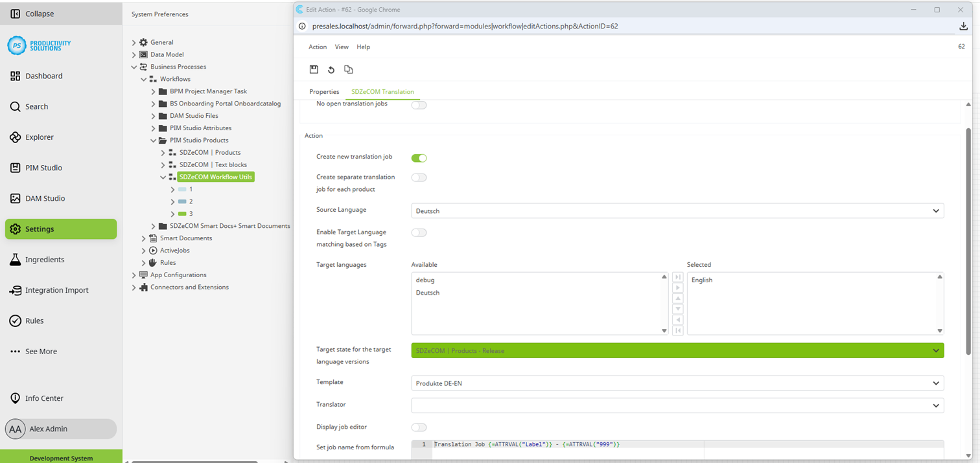Disable the Create new translation job toggle
980x463 pixels.
(419, 157)
